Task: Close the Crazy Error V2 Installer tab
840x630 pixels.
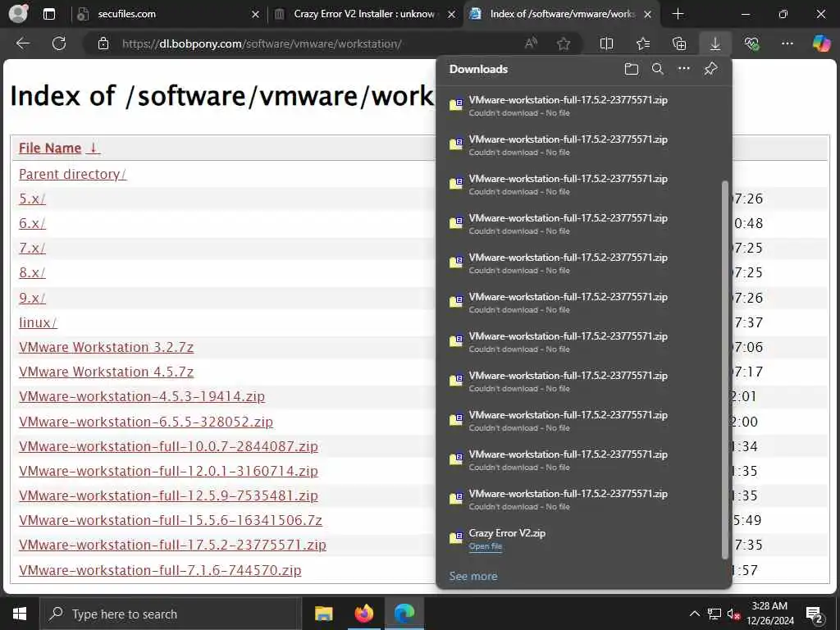Action: [452, 15]
